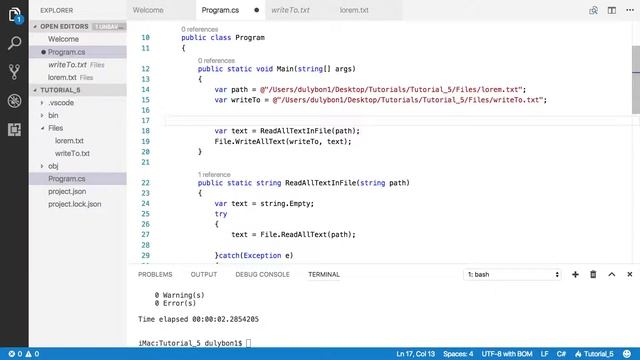640x360 pixels.
Task: Click the 'Time elapsed' terminal output line
Action: click(x=198, y=319)
